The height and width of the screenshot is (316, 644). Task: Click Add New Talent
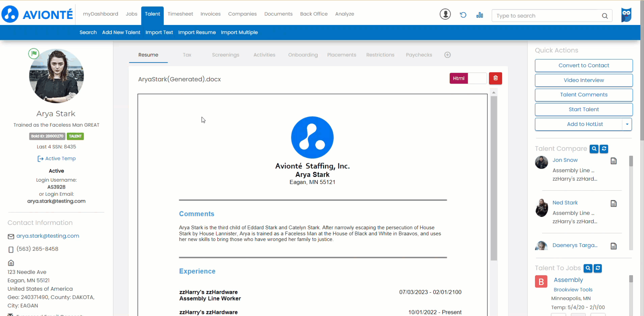click(x=121, y=32)
